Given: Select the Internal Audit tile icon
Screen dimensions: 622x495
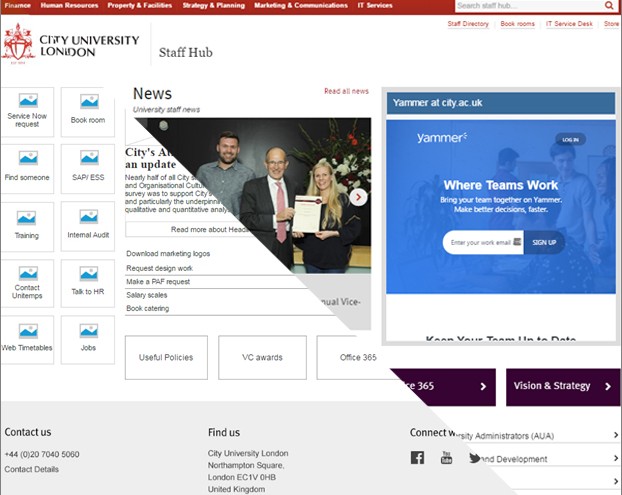Looking at the screenshot, I should (89, 217).
